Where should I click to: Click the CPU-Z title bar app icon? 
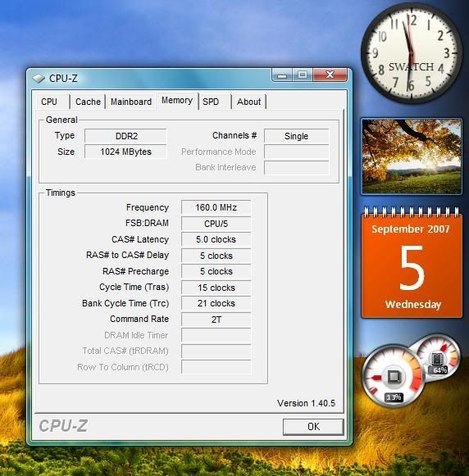tap(39, 79)
